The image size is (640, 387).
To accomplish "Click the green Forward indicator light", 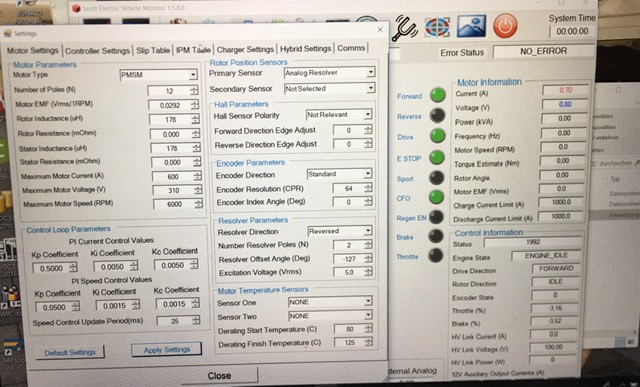I will 438,95.
